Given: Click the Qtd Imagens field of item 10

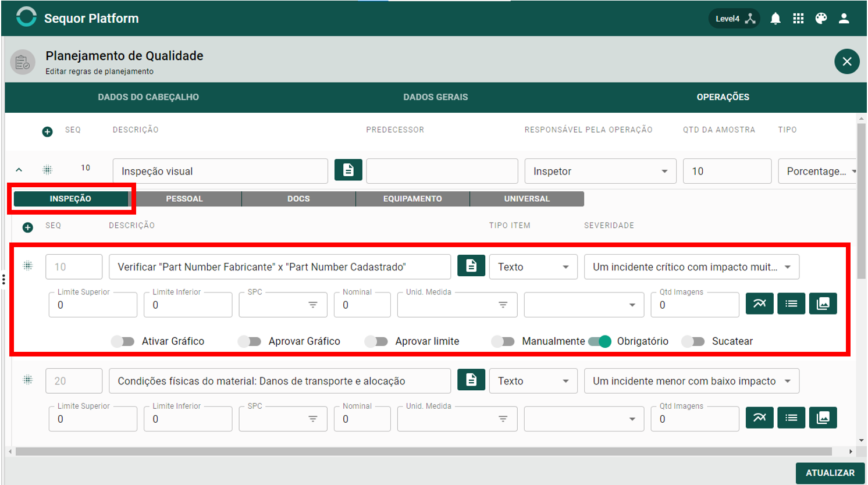Looking at the screenshot, I should pyautogui.click(x=695, y=305).
